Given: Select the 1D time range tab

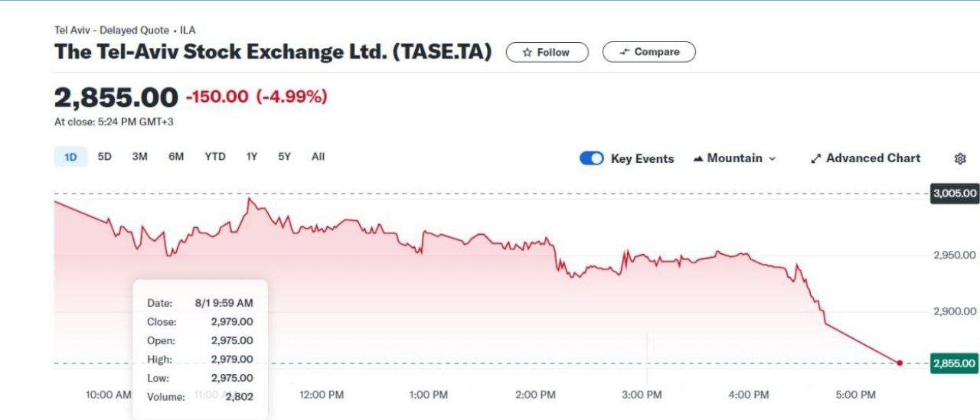Looking at the screenshot, I should click(70, 157).
